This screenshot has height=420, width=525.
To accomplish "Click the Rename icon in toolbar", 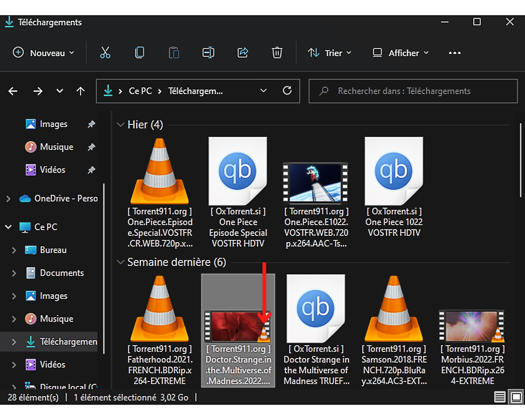I will pos(208,52).
